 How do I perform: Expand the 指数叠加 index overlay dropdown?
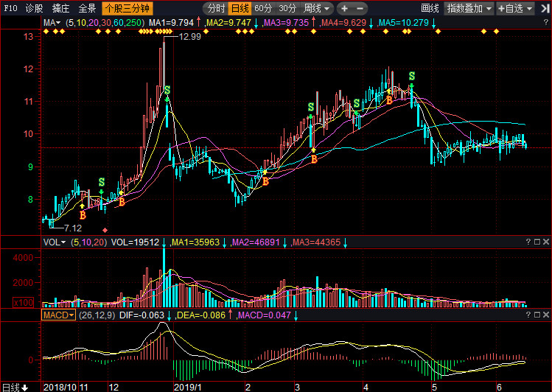[x=469, y=9]
